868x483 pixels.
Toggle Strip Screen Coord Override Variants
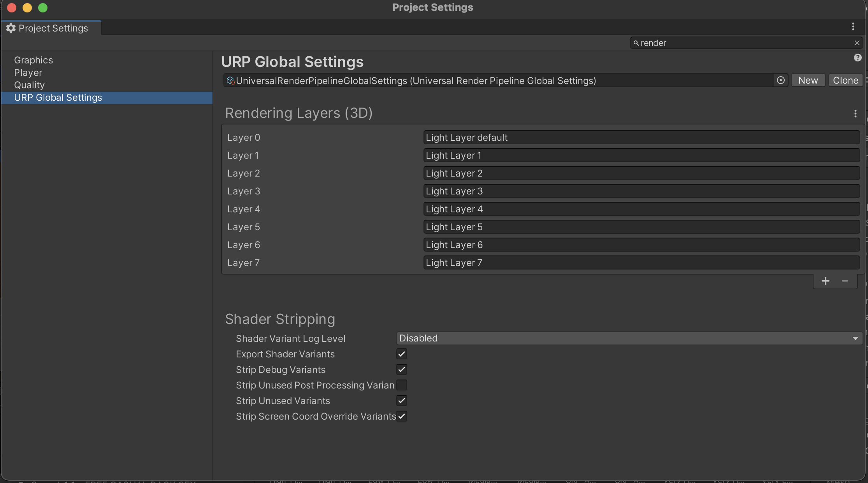pyautogui.click(x=402, y=416)
